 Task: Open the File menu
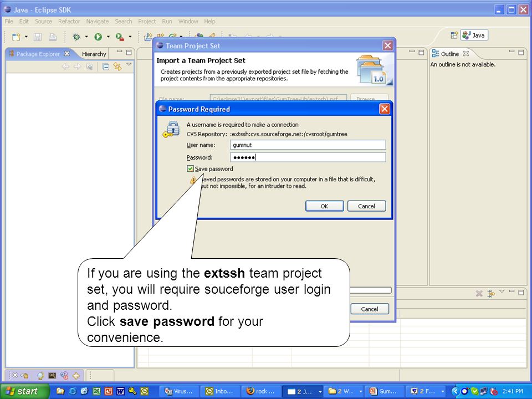[9, 22]
